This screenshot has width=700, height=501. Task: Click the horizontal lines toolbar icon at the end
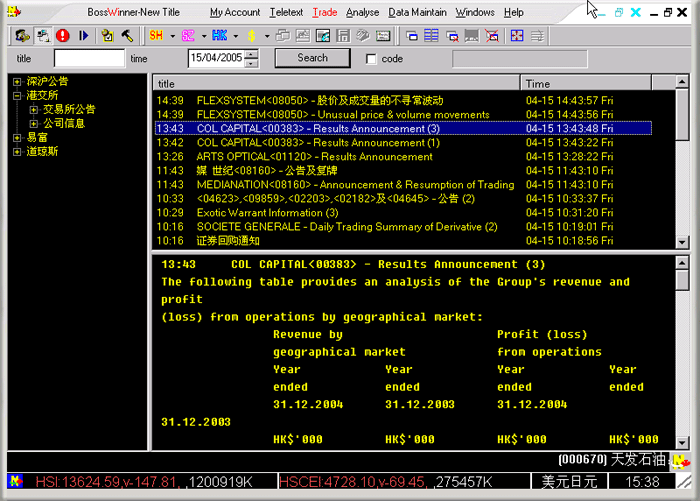tap(538, 36)
